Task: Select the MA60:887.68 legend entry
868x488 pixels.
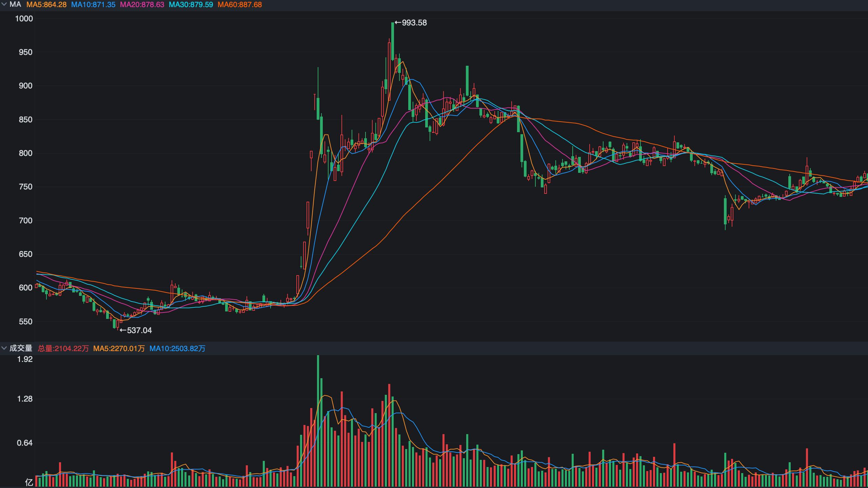Action: 240,5
